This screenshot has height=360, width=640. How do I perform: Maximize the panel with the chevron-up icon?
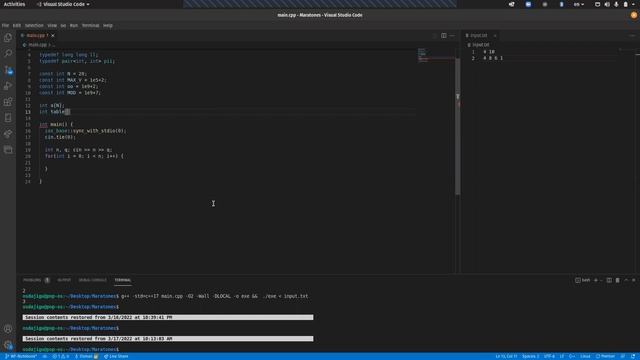click(x=626, y=280)
